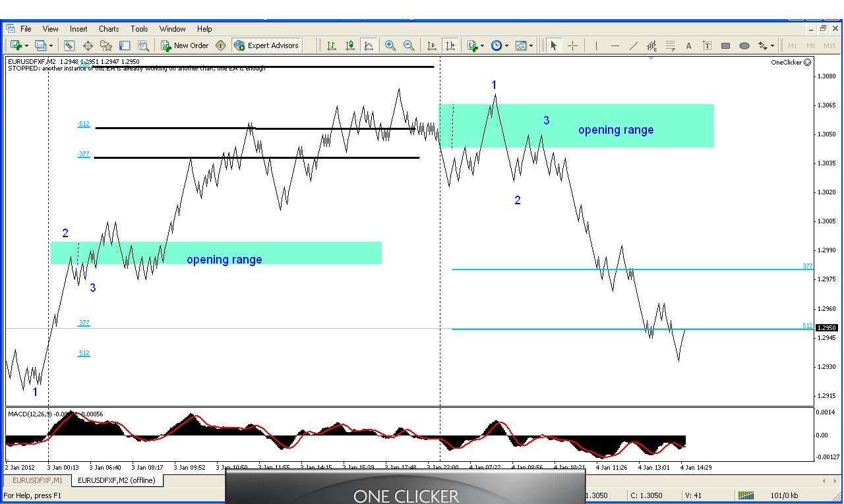The width and height of the screenshot is (844, 504).
Task: Select the text label tool
Action: click(708, 45)
